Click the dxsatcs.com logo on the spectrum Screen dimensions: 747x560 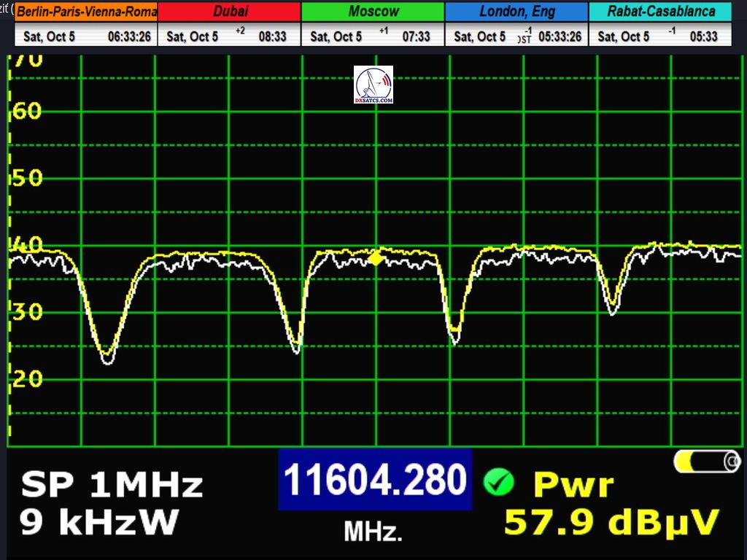(x=373, y=85)
